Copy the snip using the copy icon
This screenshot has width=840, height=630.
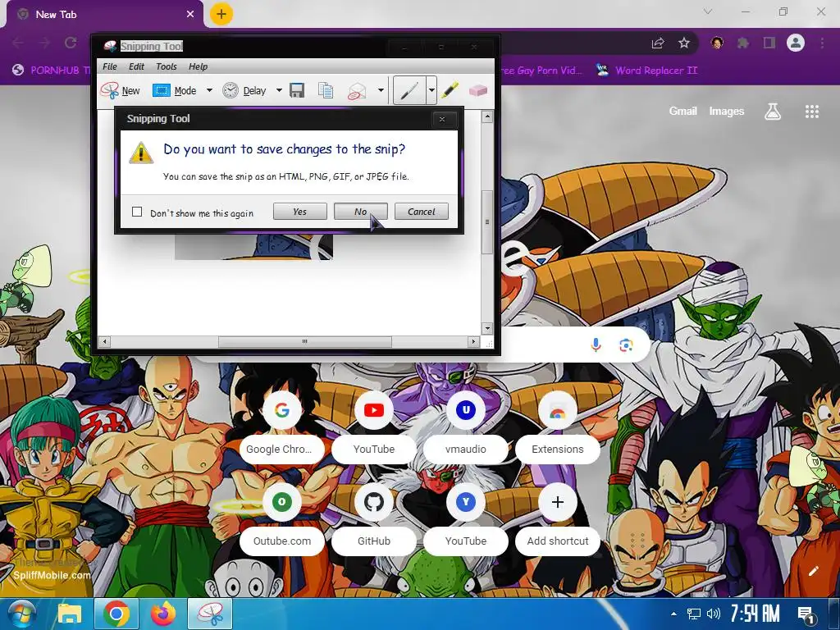(x=326, y=90)
